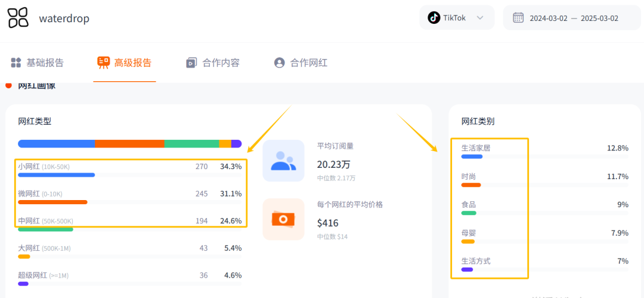
Task: Click the count 43 for 大网红
Action: coord(203,248)
